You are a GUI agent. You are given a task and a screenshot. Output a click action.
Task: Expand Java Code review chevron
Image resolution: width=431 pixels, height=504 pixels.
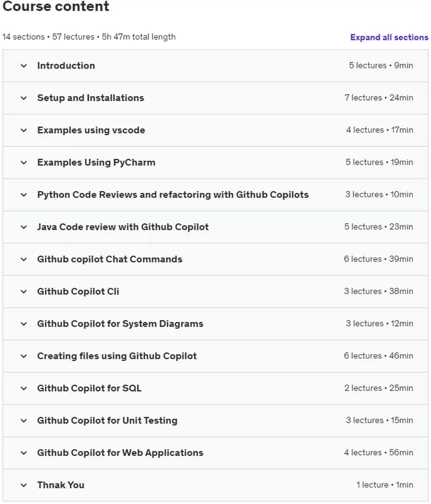tap(24, 227)
